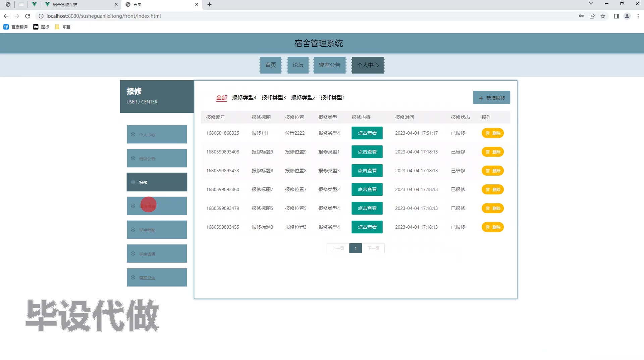Click the 报修时间 column header

click(x=405, y=117)
